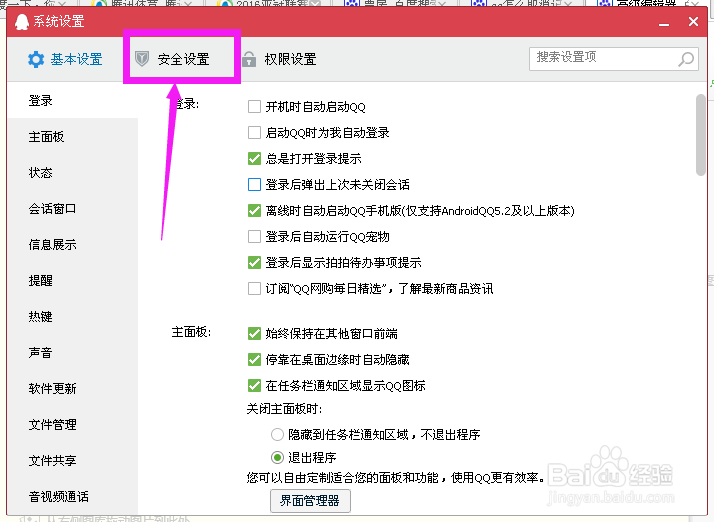The width and height of the screenshot is (714, 522).
Task: Focus the 搜索设置项 search field
Action: click(614, 59)
